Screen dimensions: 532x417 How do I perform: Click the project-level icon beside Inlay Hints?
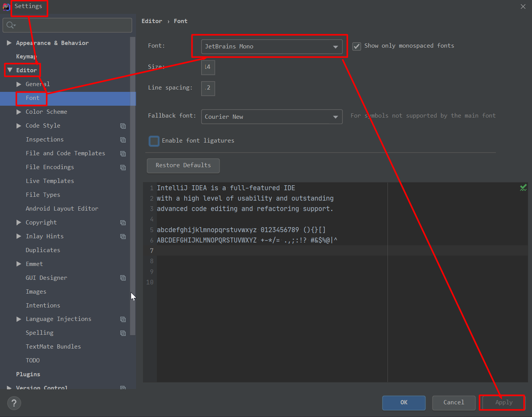pyautogui.click(x=123, y=237)
